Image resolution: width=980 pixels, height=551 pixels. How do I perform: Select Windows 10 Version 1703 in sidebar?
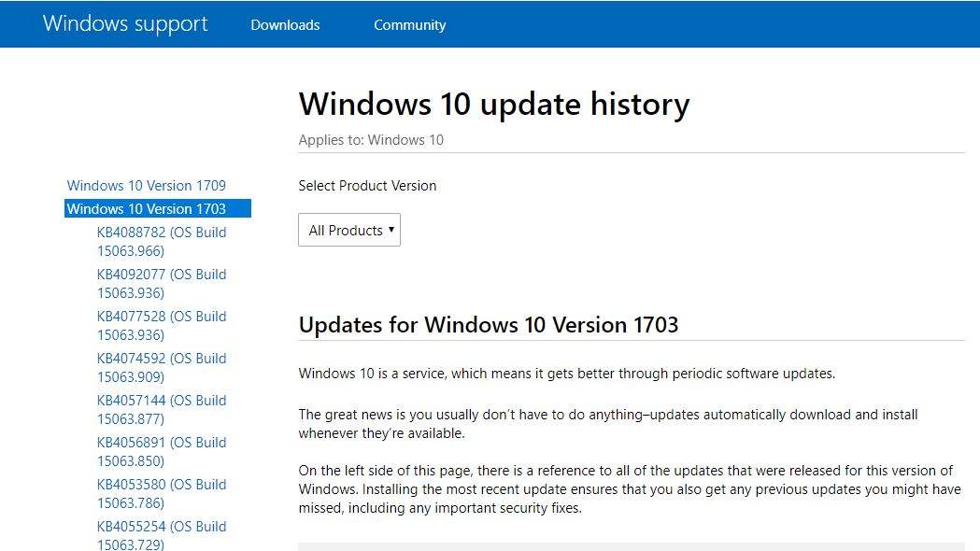pos(158,208)
